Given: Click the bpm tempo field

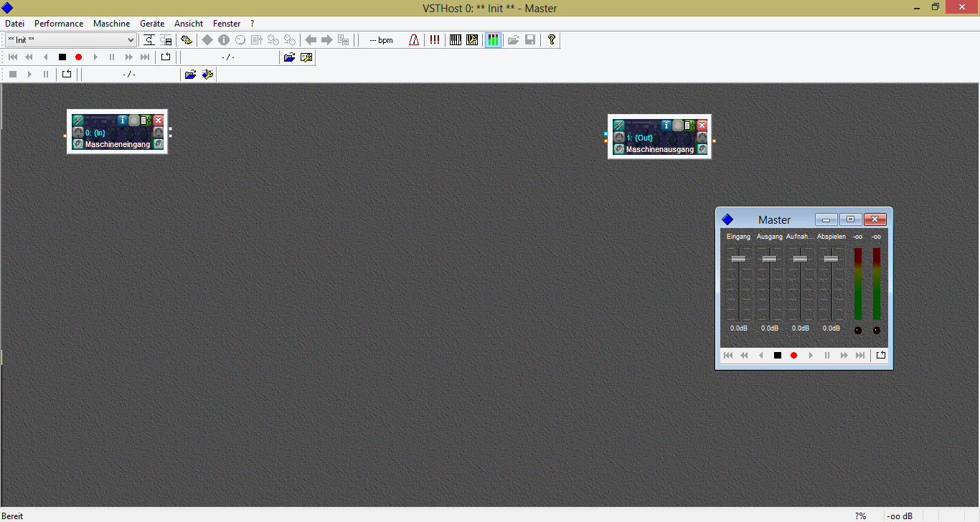Looking at the screenshot, I should click(381, 40).
